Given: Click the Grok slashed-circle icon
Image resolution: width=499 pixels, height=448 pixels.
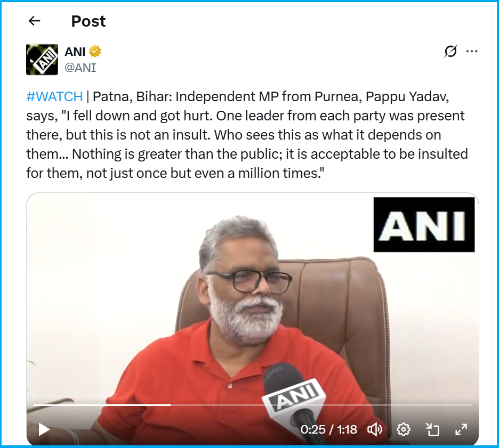Looking at the screenshot, I should [450, 51].
